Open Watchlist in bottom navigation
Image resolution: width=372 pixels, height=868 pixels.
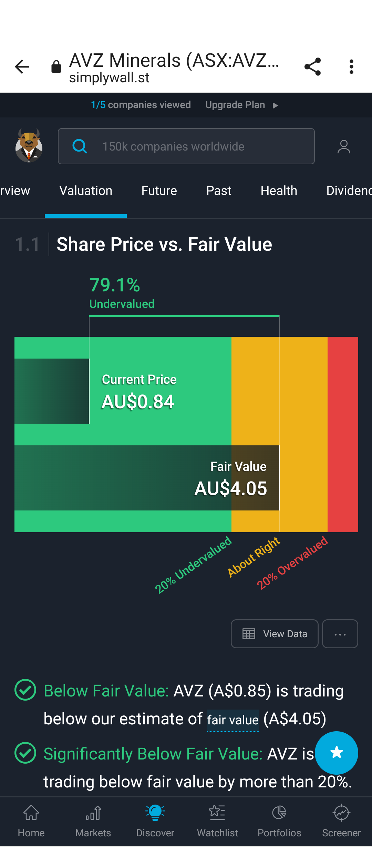pyautogui.click(x=217, y=821)
